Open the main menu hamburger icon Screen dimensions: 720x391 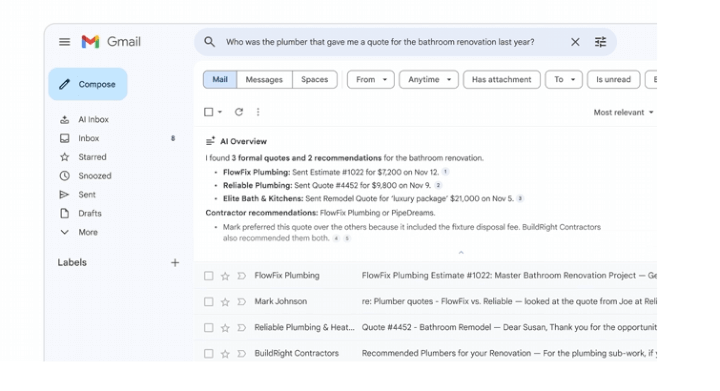coord(64,42)
